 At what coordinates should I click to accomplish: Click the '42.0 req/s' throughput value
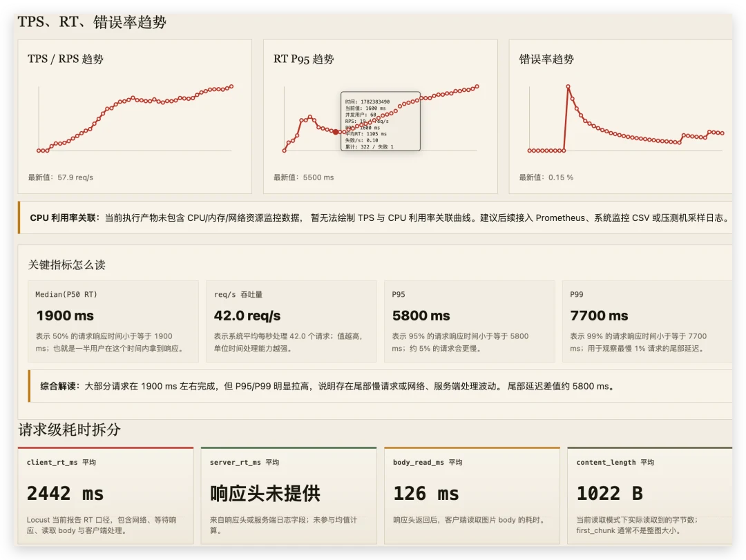pos(247,316)
